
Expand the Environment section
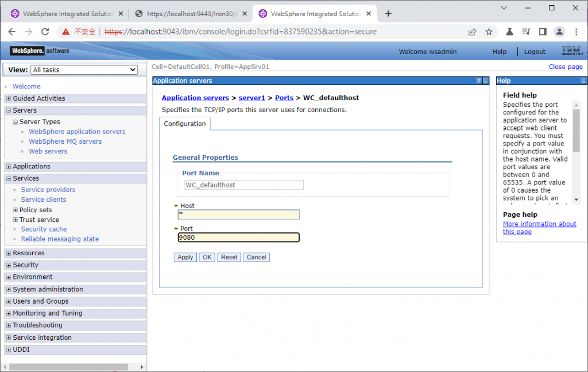(9, 277)
